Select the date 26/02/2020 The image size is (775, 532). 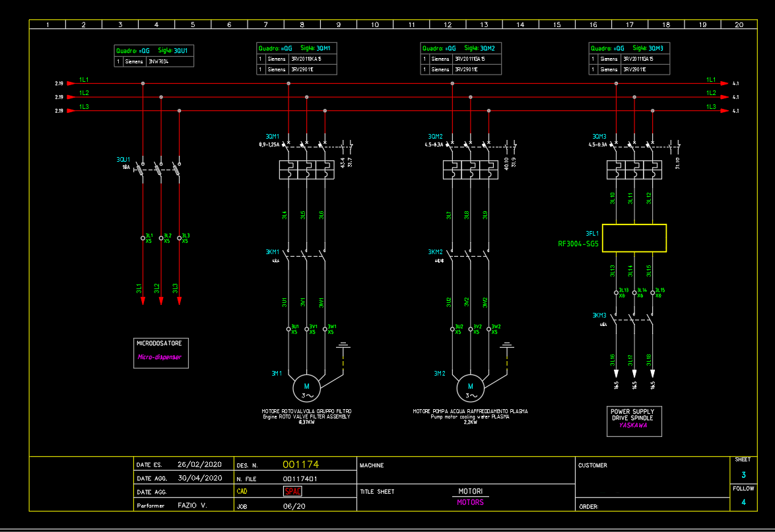coord(199,464)
